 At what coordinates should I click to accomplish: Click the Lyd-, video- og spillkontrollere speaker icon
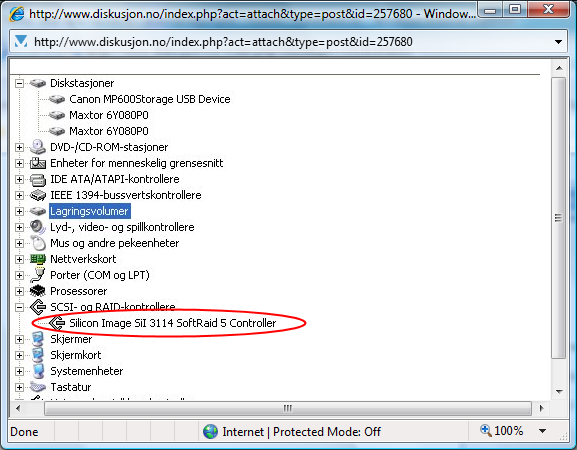[38, 227]
